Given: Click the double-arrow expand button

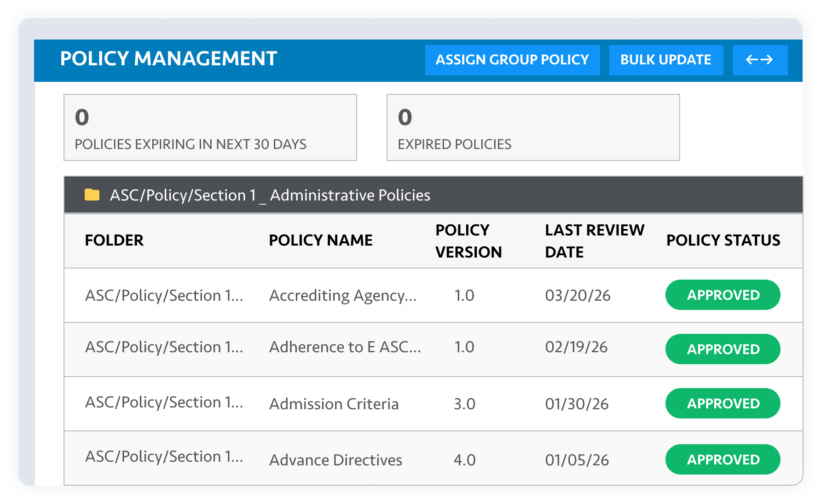Looking at the screenshot, I should (x=760, y=60).
